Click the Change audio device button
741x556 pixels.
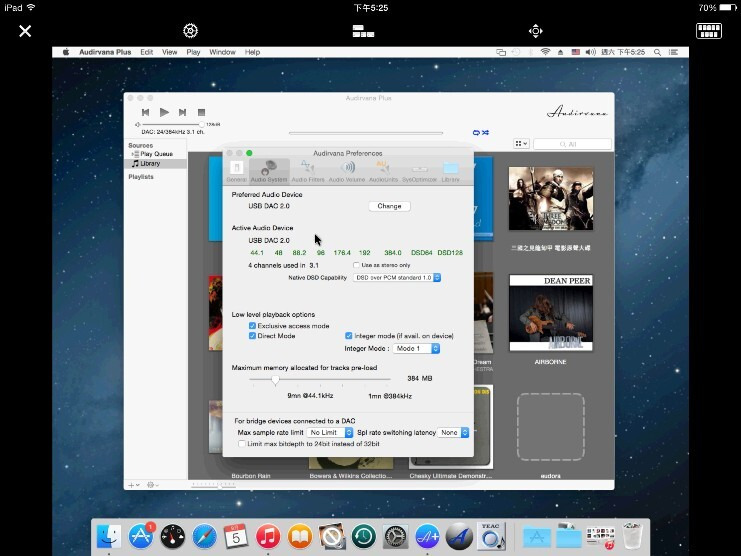[389, 206]
